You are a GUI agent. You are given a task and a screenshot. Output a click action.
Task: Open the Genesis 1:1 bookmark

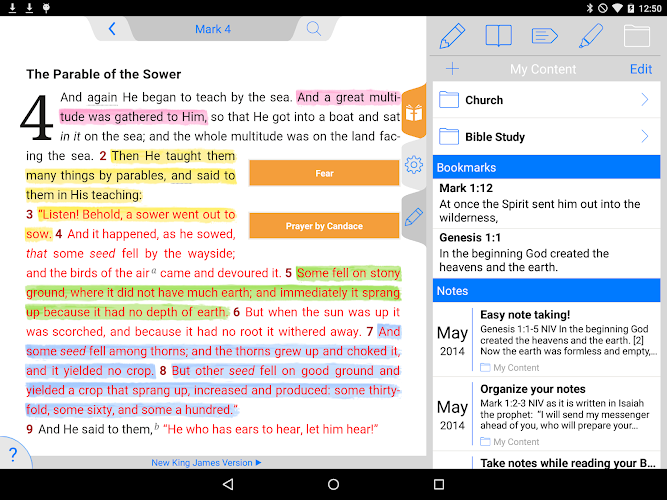click(547, 253)
